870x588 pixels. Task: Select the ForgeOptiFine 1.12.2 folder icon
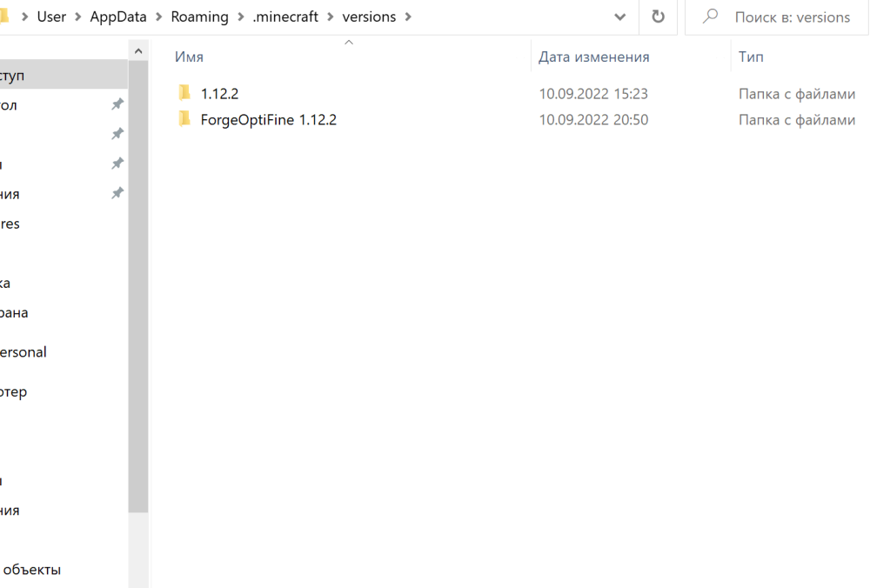184,119
